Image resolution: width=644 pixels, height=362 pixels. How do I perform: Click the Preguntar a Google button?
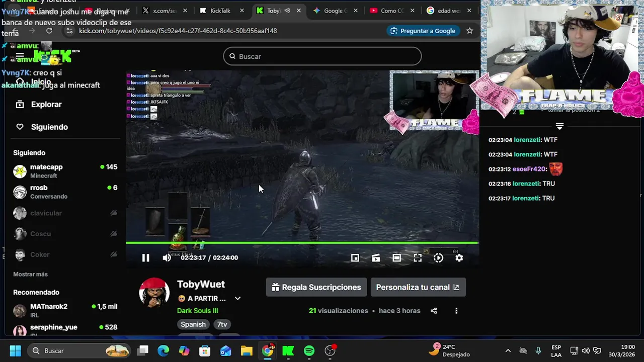(423, 31)
